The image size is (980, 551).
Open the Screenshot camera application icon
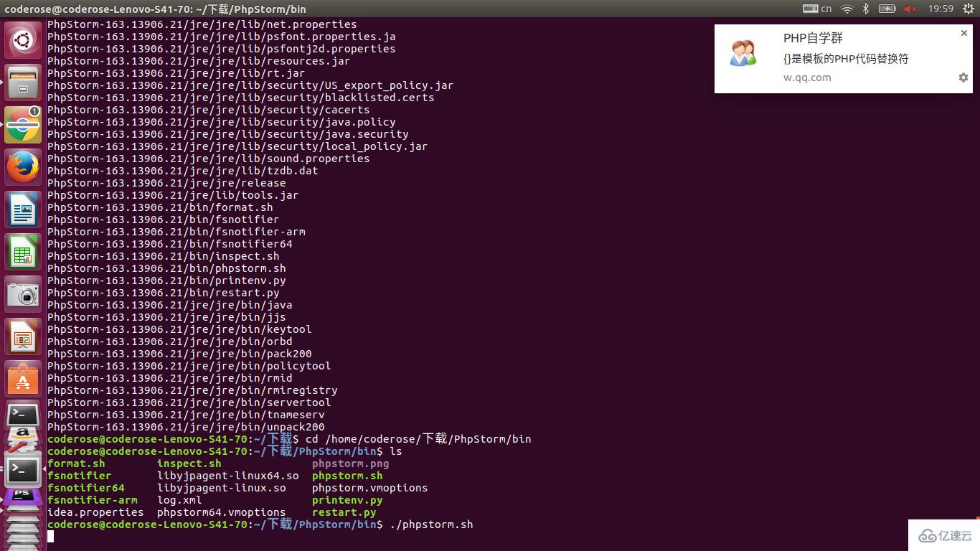point(23,294)
